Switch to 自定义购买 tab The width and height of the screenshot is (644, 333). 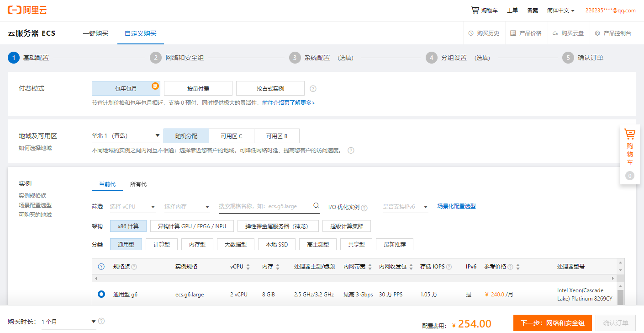pos(141,33)
